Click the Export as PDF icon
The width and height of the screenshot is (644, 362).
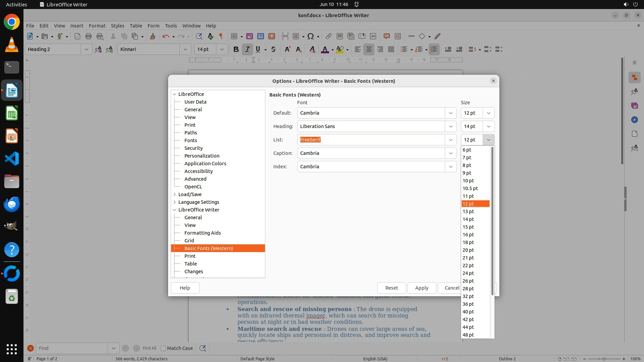pyautogui.click(x=77, y=36)
